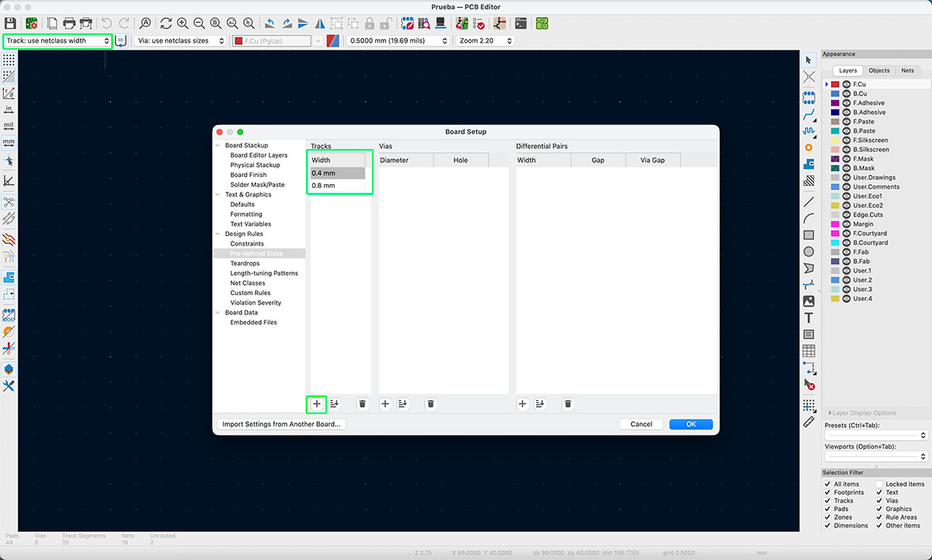This screenshot has width=932, height=560.
Task: Toggle visibility of F.Cu layer
Action: click(846, 84)
